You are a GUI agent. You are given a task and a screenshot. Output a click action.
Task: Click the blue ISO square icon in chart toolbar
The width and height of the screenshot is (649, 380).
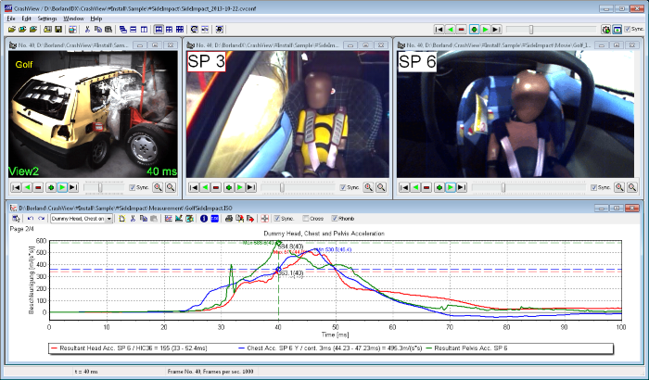214,219
